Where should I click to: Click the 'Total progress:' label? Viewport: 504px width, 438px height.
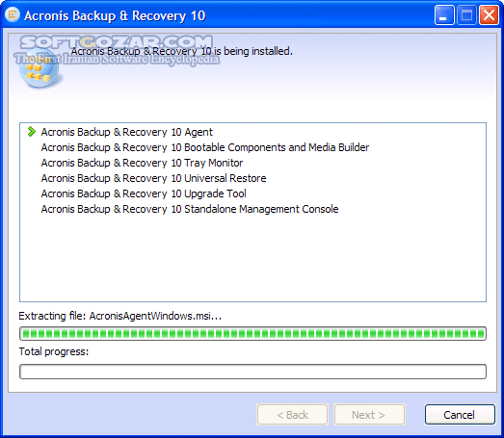pyautogui.click(x=54, y=351)
